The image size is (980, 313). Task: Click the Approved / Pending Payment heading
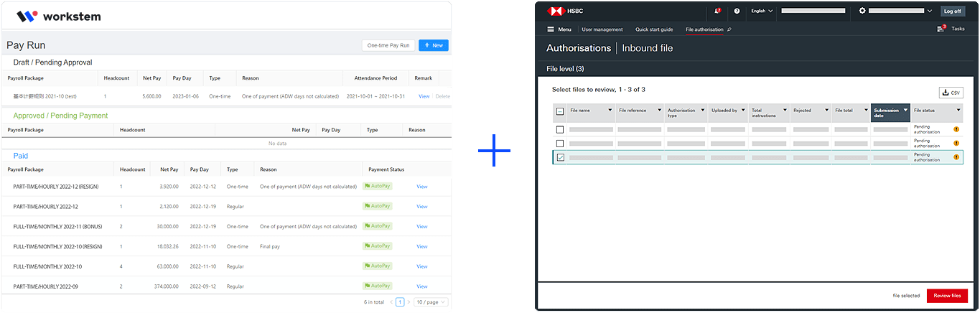[x=60, y=116]
